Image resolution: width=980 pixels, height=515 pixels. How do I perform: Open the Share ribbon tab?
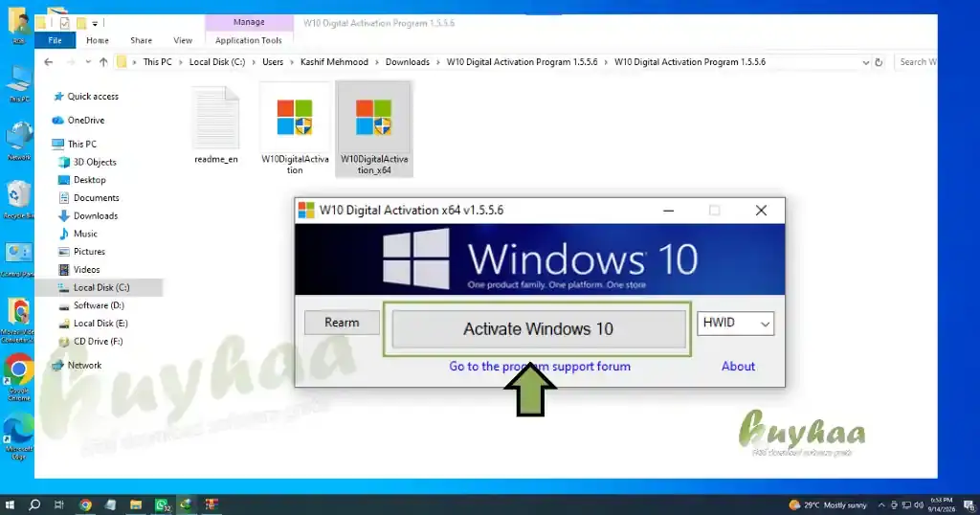click(x=142, y=40)
